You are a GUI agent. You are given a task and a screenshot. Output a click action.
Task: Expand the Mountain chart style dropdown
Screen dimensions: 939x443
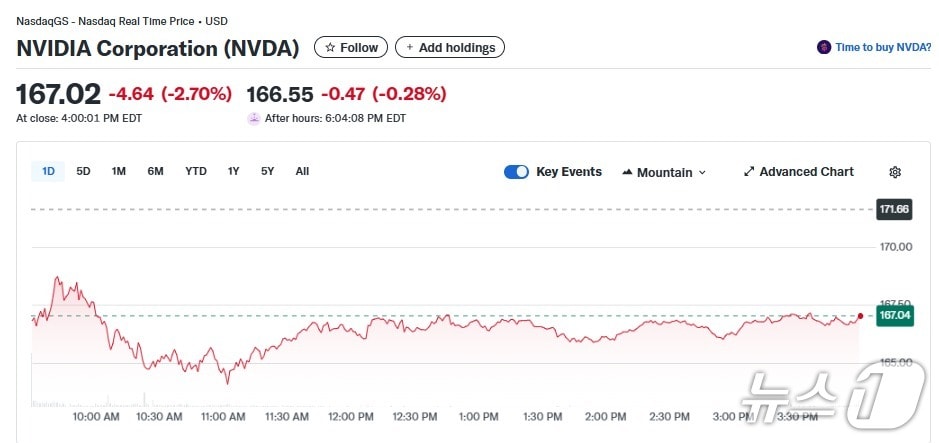[x=702, y=173]
